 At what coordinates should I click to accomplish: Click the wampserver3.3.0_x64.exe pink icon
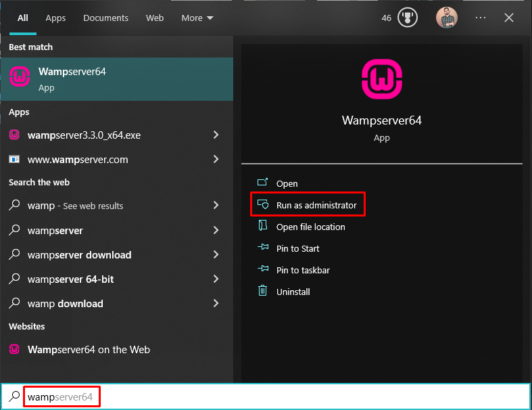pos(14,135)
